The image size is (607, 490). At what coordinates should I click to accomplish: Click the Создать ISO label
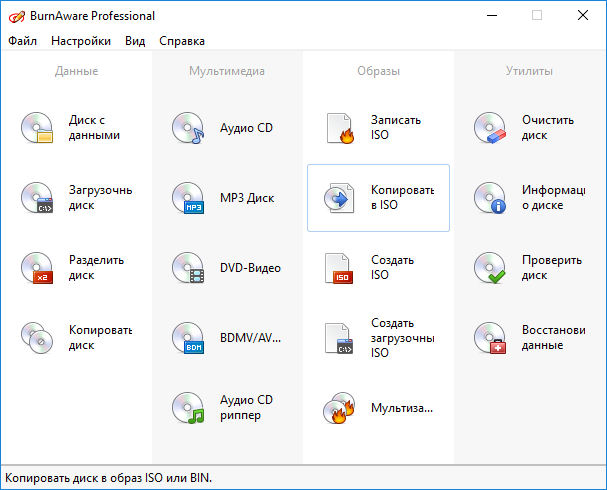(x=393, y=268)
